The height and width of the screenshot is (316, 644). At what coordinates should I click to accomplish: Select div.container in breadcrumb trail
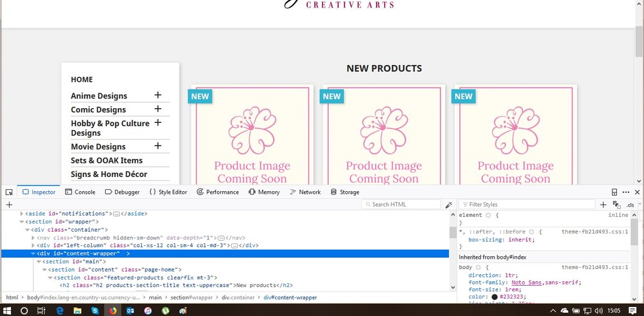(238, 297)
